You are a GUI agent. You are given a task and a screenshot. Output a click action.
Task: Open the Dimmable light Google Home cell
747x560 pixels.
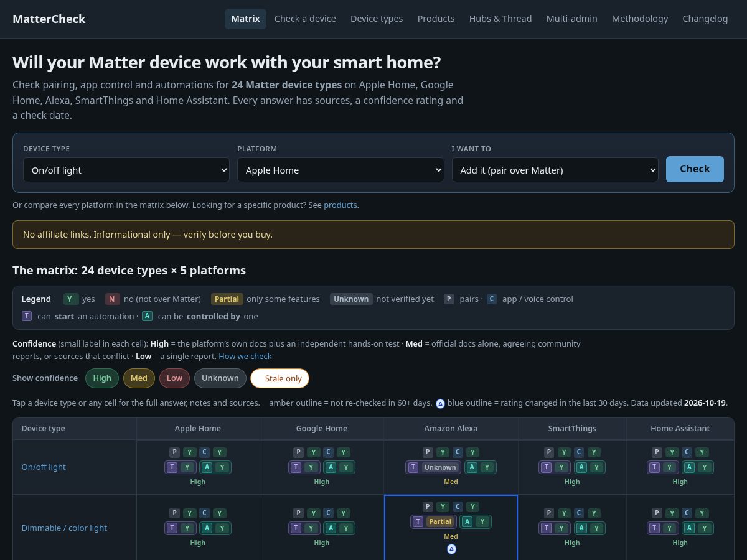click(322, 528)
